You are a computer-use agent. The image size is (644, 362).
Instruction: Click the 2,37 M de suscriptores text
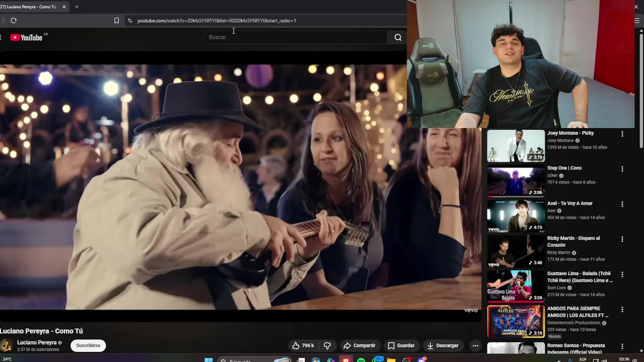click(38, 349)
